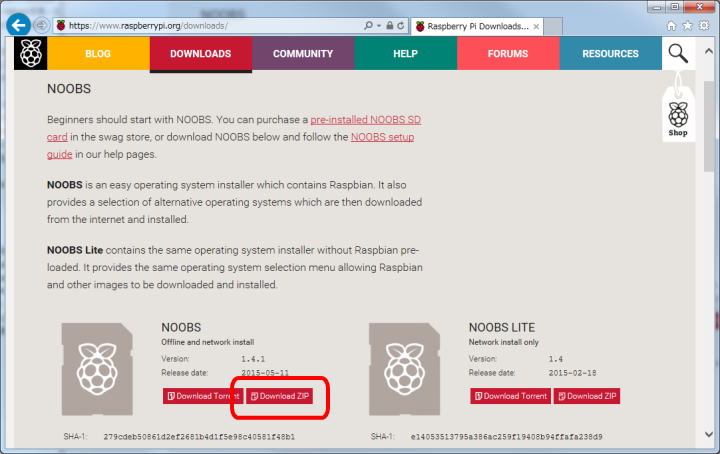The width and height of the screenshot is (720, 454).
Task: Click the NOOBS LITE release date 2015-02-18
Action: coord(572,373)
